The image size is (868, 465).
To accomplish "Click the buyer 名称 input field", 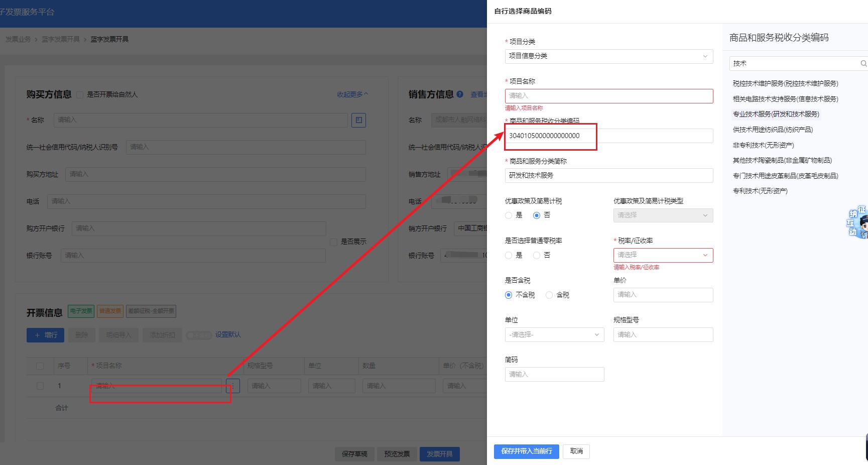I will point(201,120).
